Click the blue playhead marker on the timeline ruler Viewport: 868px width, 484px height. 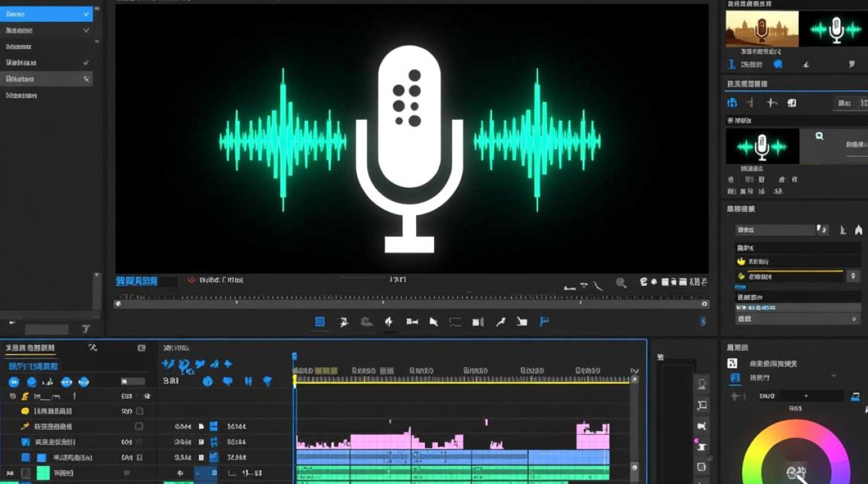(x=294, y=356)
